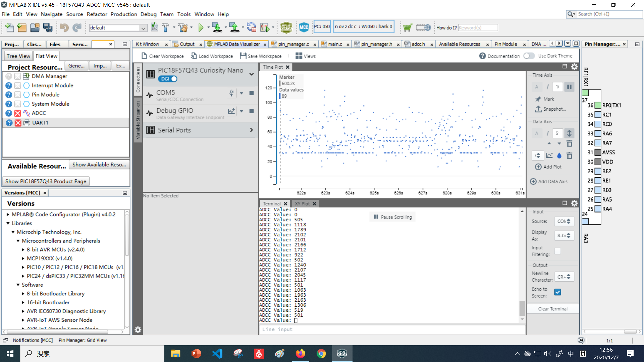Toggle the DMA Manager checkbox
This screenshot has height=362, width=644.
tap(18, 76)
